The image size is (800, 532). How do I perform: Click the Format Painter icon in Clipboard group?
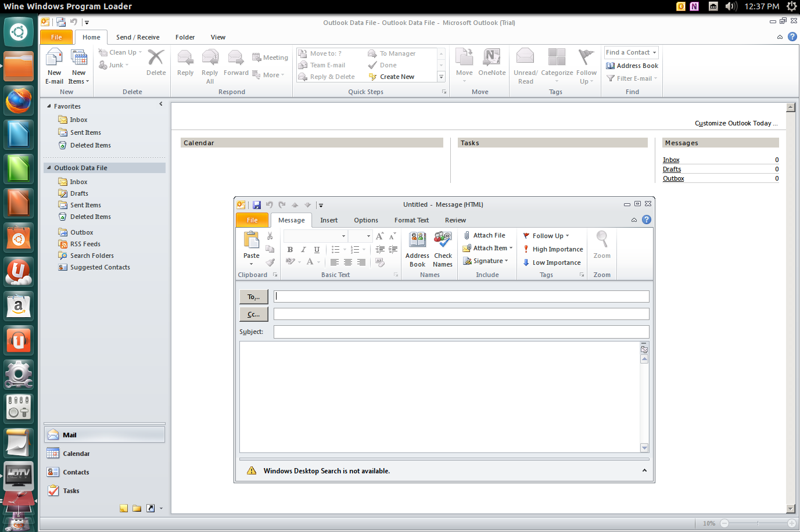click(x=270, y=262)
